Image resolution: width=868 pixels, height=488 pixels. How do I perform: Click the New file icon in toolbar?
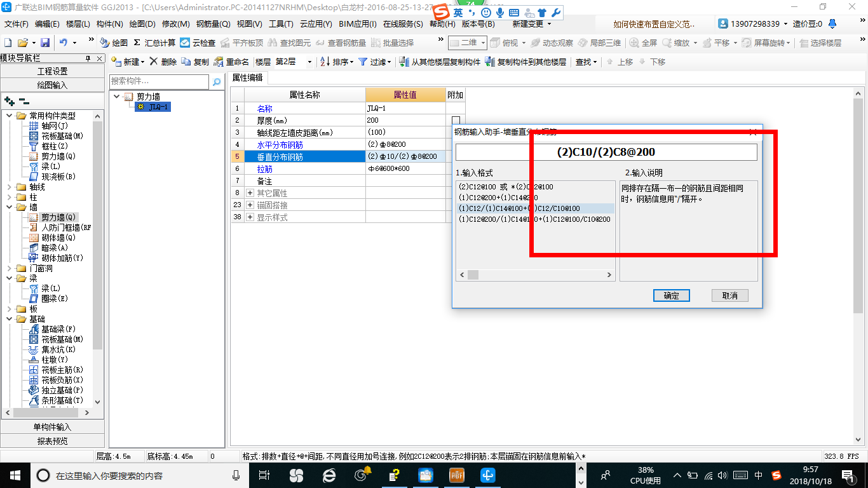point(8,43)
